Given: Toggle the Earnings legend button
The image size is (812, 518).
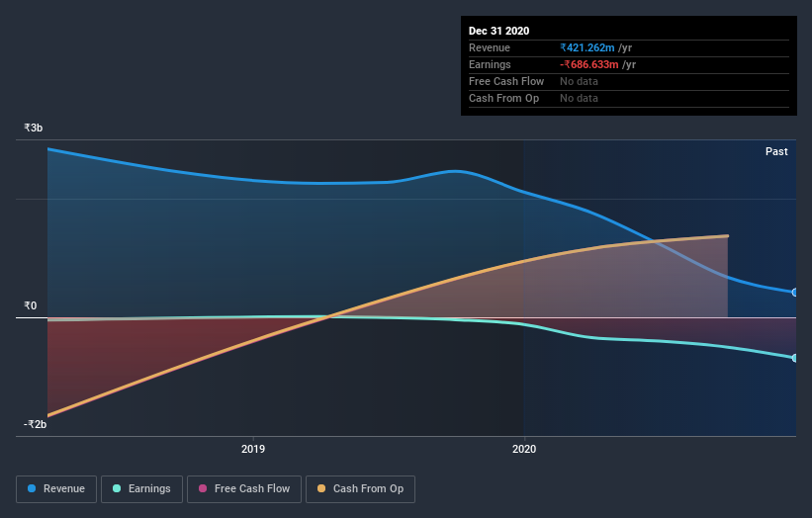Looking at the screenshot, I should coord(141,489).
